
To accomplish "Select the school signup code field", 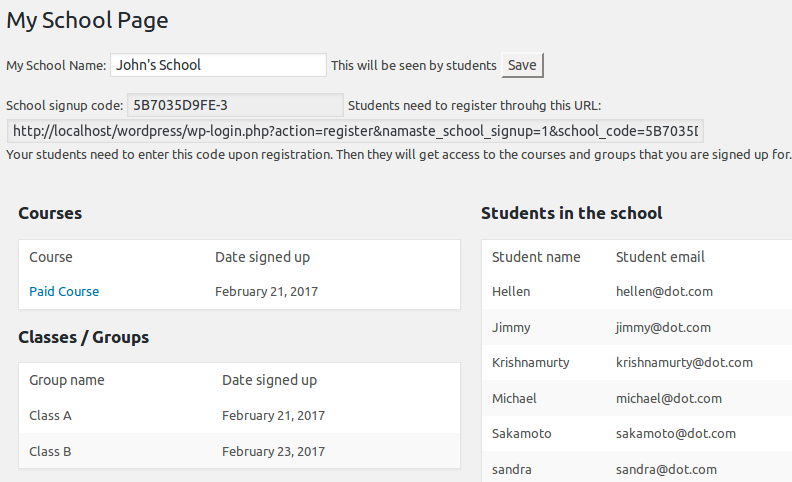I will coord(235,105).
